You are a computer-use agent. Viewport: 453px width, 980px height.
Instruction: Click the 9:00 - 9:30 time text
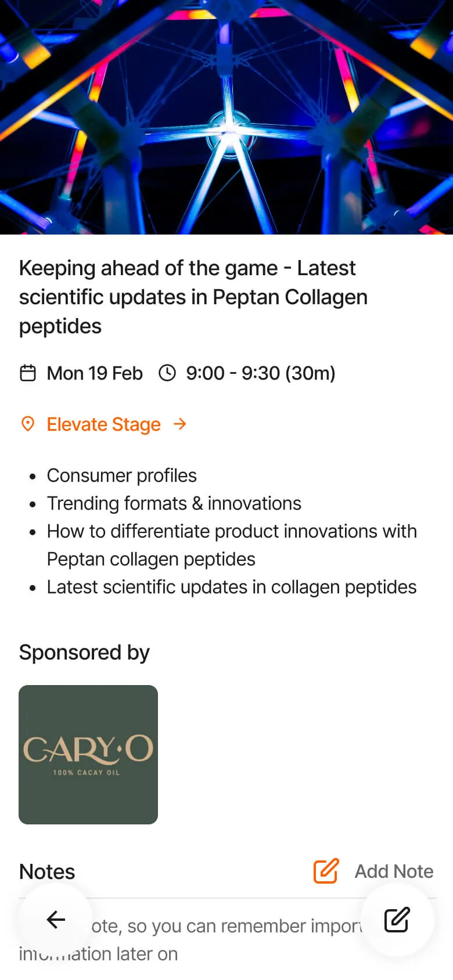pyautogui.click(x=261, y=373)
